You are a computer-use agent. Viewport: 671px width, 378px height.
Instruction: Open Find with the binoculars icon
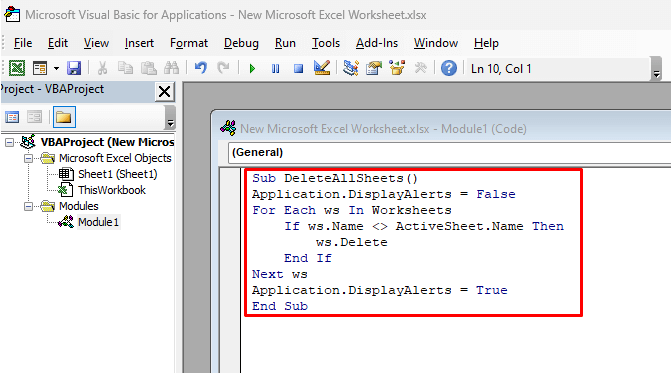pos(172,68)
